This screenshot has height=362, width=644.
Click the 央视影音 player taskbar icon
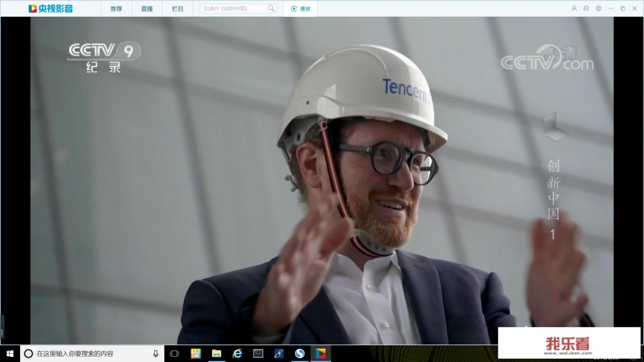(x=321, y=353)
